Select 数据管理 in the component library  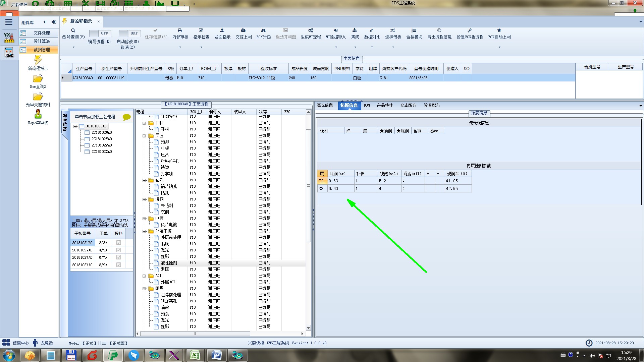click(41, 50)
